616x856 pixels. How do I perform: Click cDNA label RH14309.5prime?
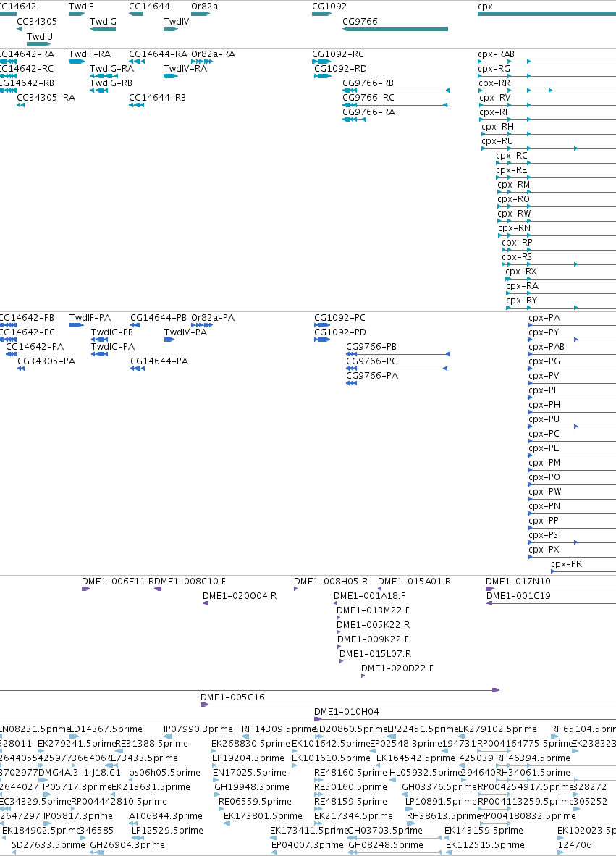(x=278, y=729)
